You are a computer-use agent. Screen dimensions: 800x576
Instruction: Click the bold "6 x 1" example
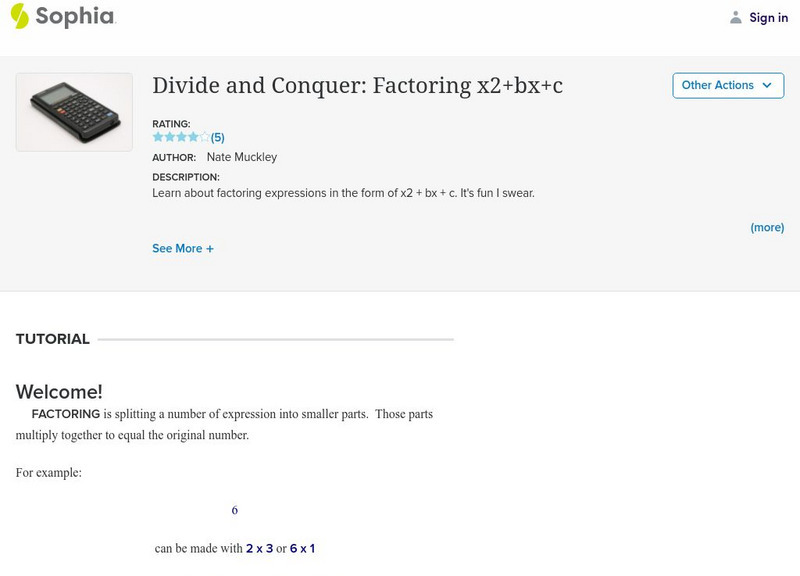coord(302,549)
